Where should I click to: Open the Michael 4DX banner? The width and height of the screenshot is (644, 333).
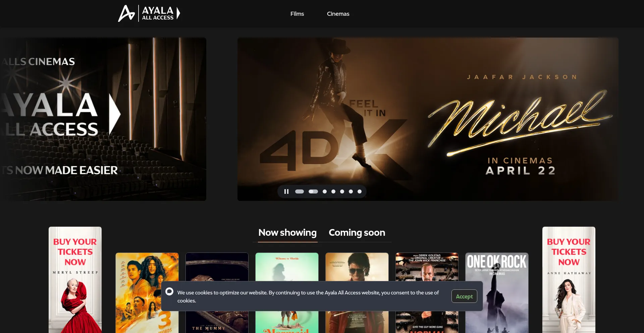pos(428,119)
